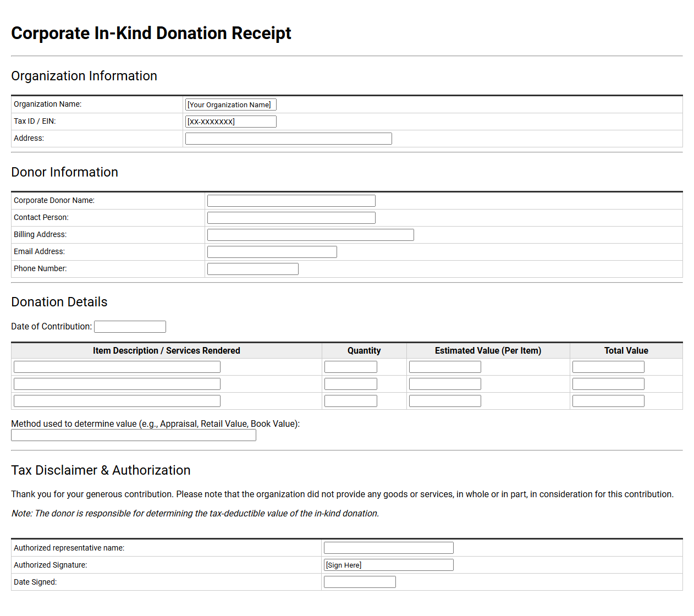
Task: Click the 'Organization Information' heading
Action: (84, 76)
